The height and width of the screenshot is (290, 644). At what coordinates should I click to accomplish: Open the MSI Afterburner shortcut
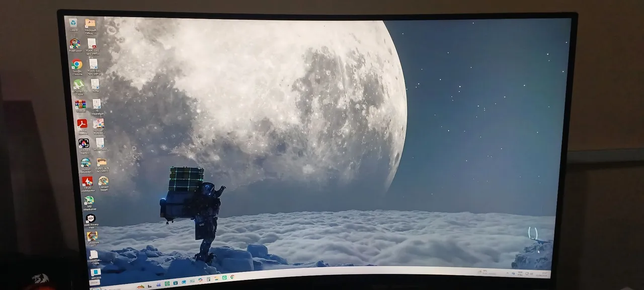pos(89,202)
